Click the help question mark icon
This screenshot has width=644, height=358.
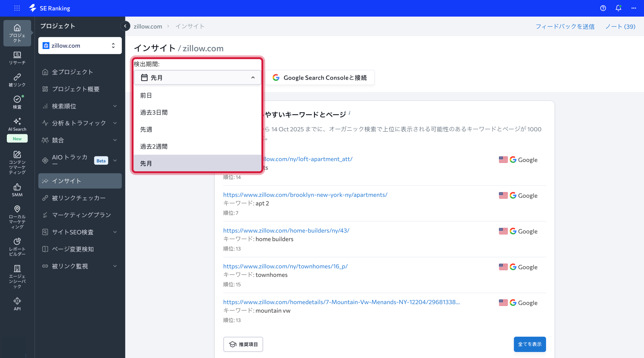tap(603, 8)
